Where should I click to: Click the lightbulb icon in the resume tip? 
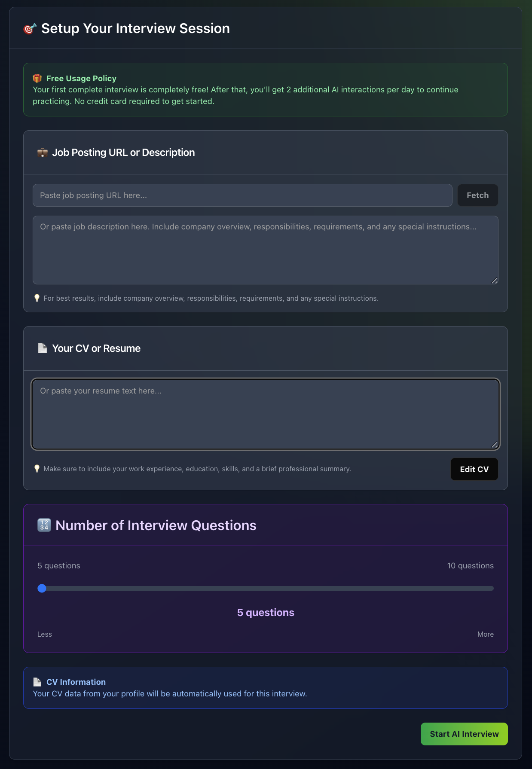point(37,469)
